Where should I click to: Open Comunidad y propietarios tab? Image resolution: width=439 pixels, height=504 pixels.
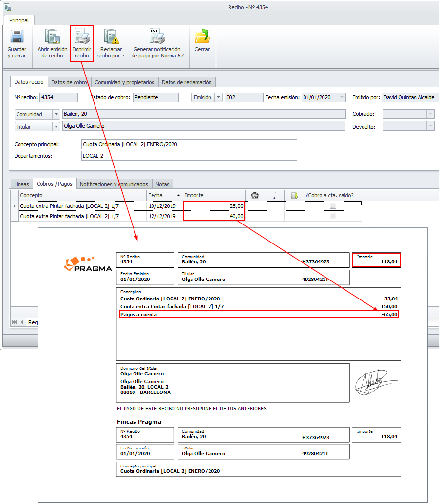[x=124, y=82]
